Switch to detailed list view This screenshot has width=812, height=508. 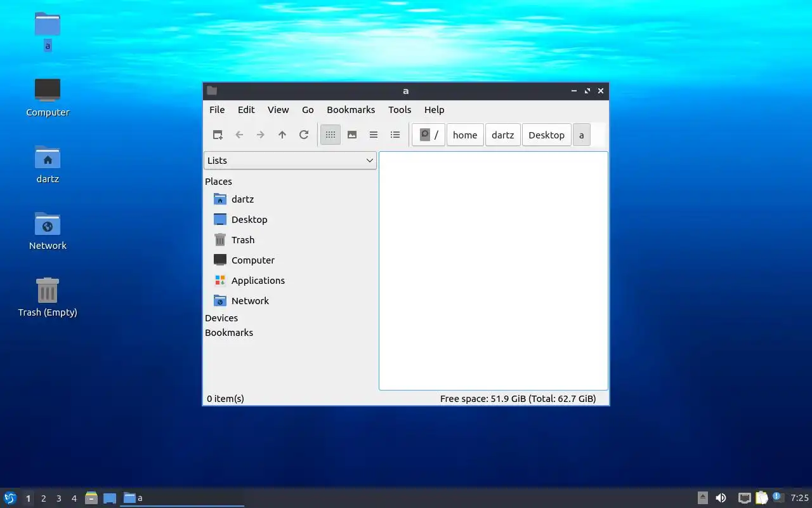[x=395, y=135]
